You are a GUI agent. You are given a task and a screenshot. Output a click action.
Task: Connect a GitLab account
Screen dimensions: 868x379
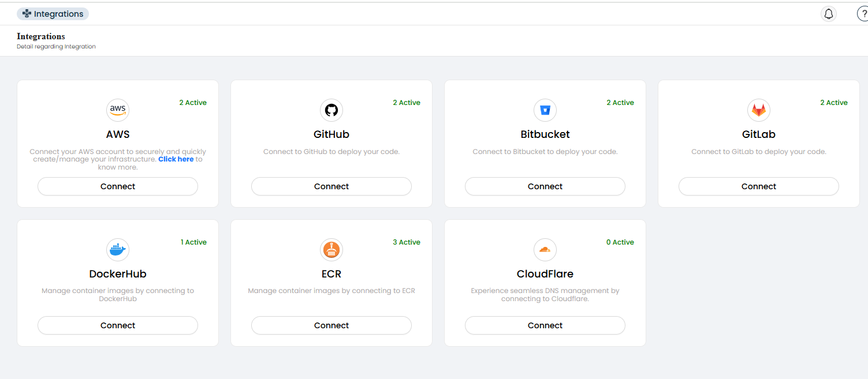pos(759,186)
